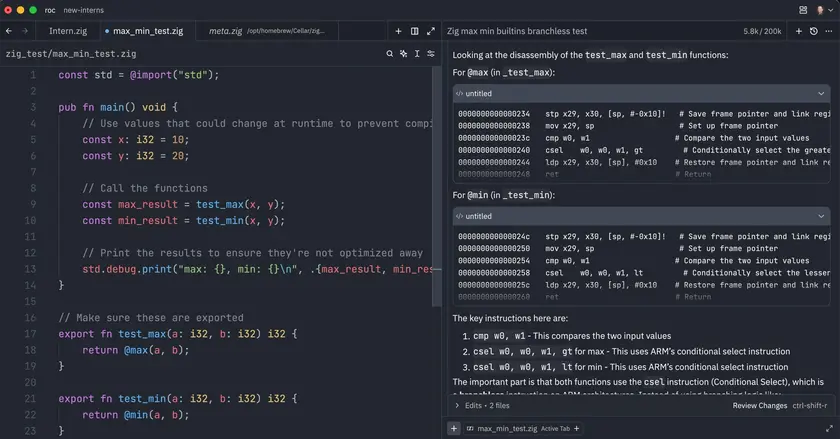
Task: Collapse the @max untitled code block
Action: tap(821, 93)
